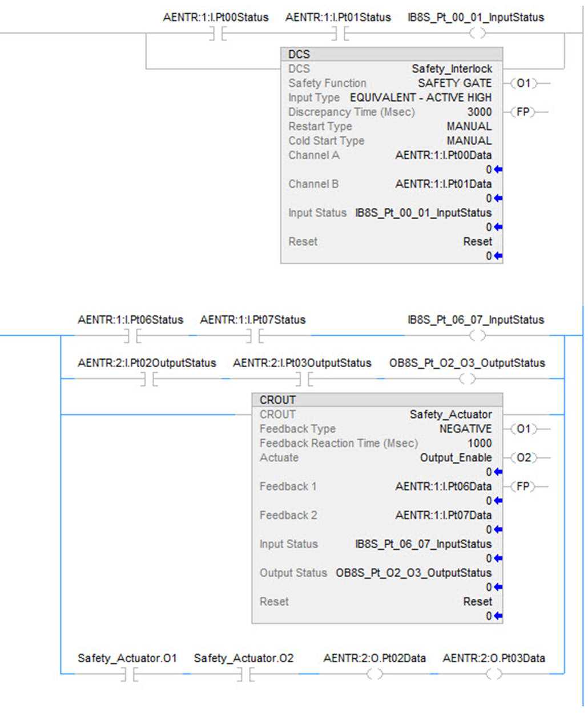Image resolution: width=588 pixels, height=716 pixels.
Task: Click Feedback Reaction Time value 1000
Action: pos(479,444)
